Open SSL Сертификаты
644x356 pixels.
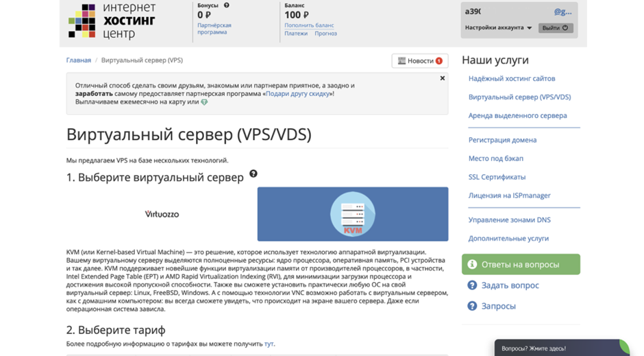click(x=497, y=177)
